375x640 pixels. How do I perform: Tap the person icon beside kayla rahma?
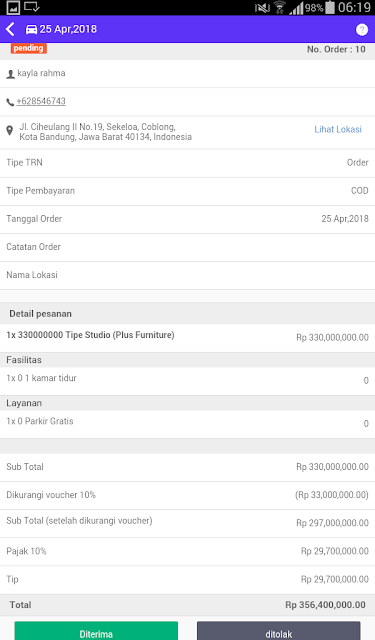tap(11, 74)
